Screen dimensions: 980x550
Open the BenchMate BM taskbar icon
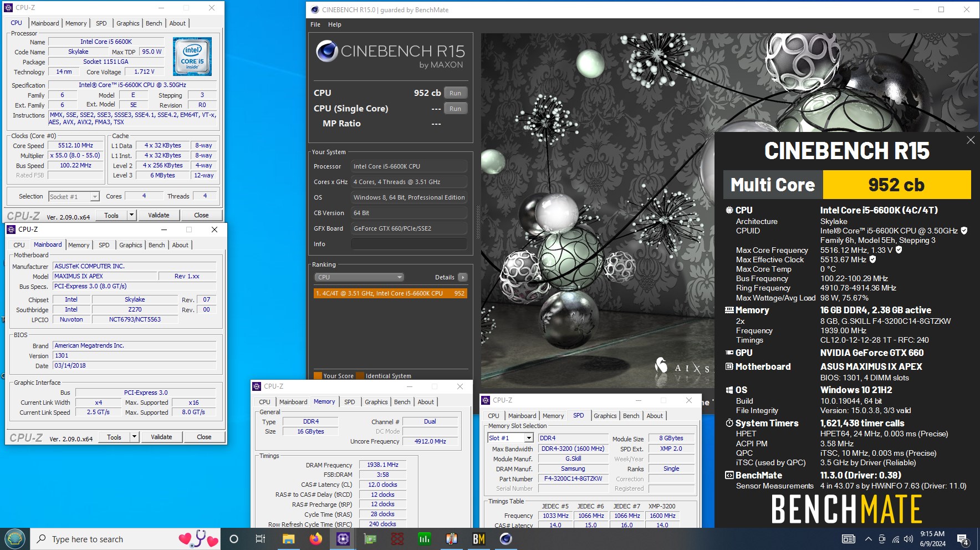(x=478, y=539)
